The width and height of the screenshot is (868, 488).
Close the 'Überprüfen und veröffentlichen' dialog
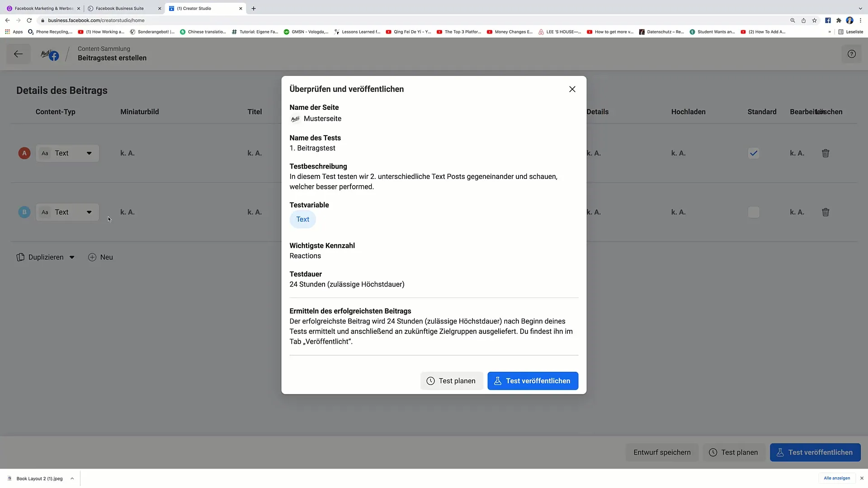click(572, 89)
